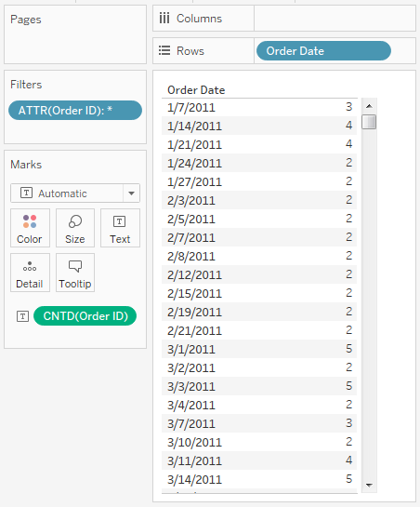Click the Order Date column header

pyautogui.click(x=196, y=90)
